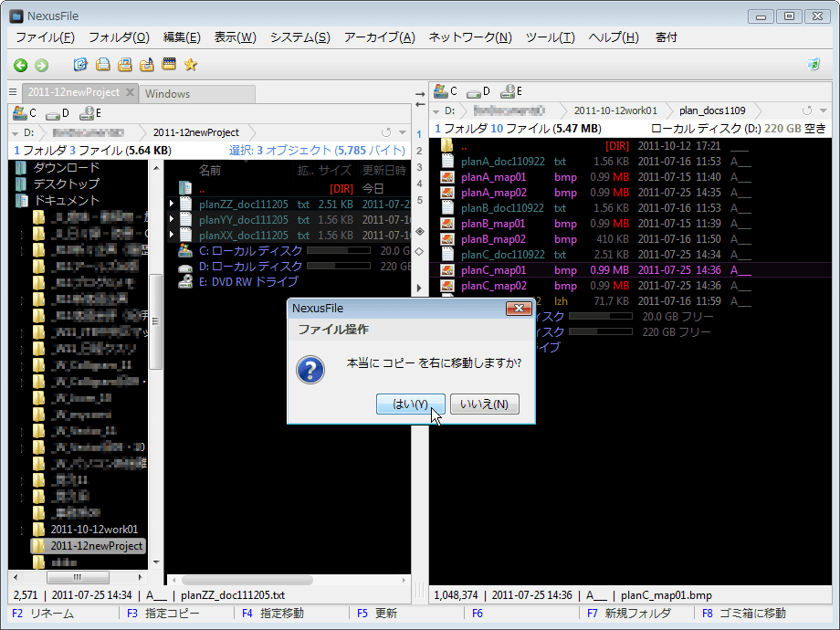Click the filled diamond icon between panes
This screenshot has width=840, height=630.
pos(420,231)
